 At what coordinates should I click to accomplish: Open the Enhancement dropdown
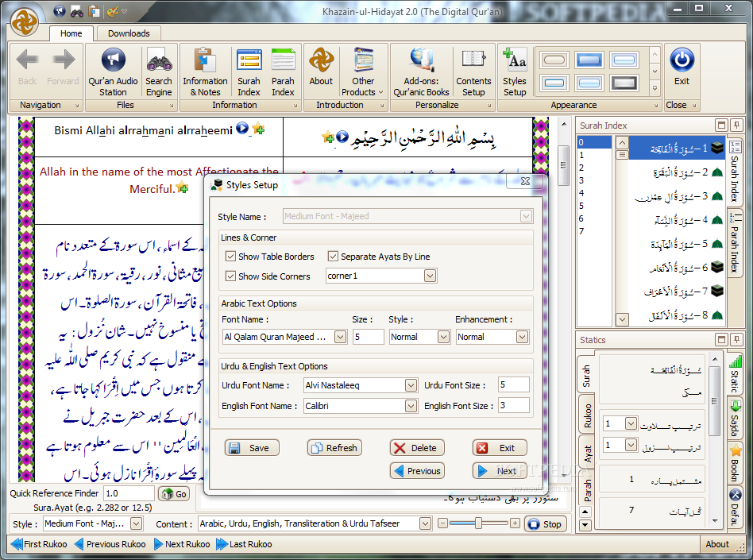click(x=522, y=337)
